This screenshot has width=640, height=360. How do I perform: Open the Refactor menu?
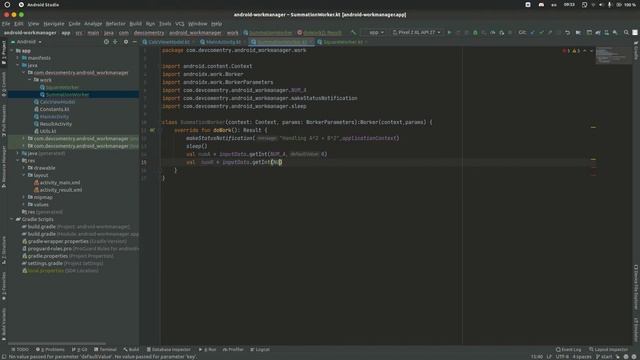point(116,24)
